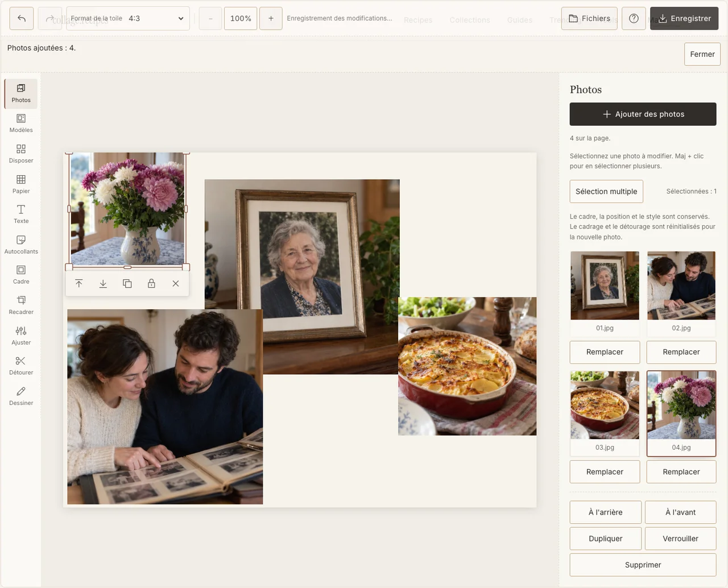Open the Format de la toile dropdown
The height and width of the screenshot is (588, 728).
coord(128,18)
